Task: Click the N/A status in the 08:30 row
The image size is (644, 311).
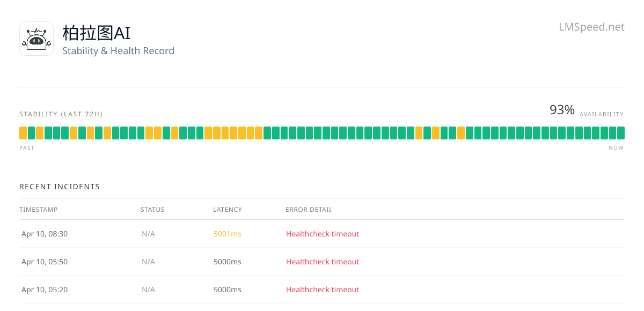Action: pos(149,234)
